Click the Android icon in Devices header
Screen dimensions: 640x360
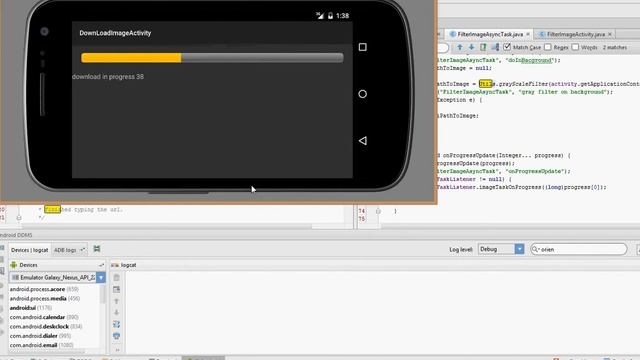point(14,265)
